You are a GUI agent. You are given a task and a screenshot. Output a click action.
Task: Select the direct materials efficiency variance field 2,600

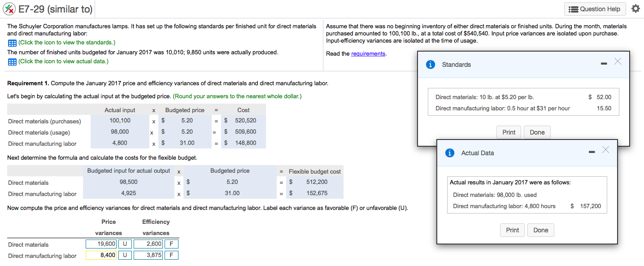(x=148, y=244)
